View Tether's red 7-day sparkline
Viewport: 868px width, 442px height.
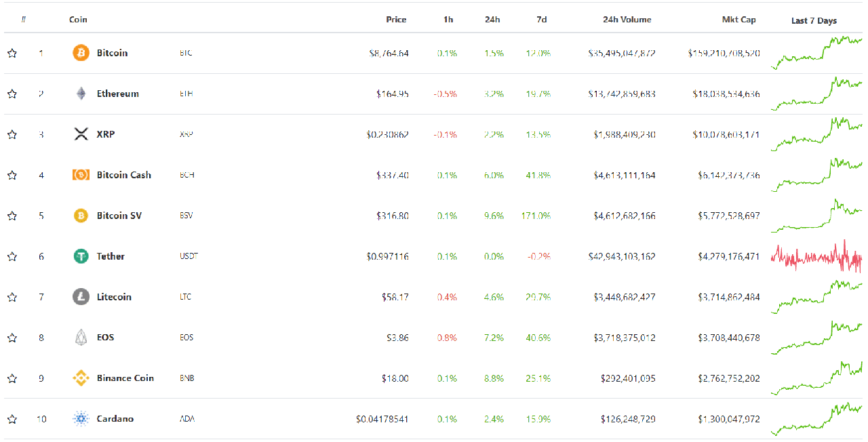coord(816,256)
